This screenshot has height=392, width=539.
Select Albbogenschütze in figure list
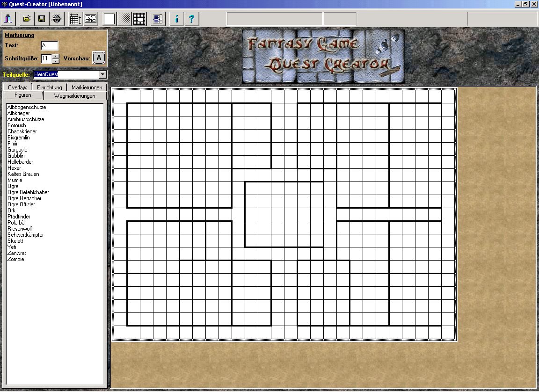[x=27, y=107]
